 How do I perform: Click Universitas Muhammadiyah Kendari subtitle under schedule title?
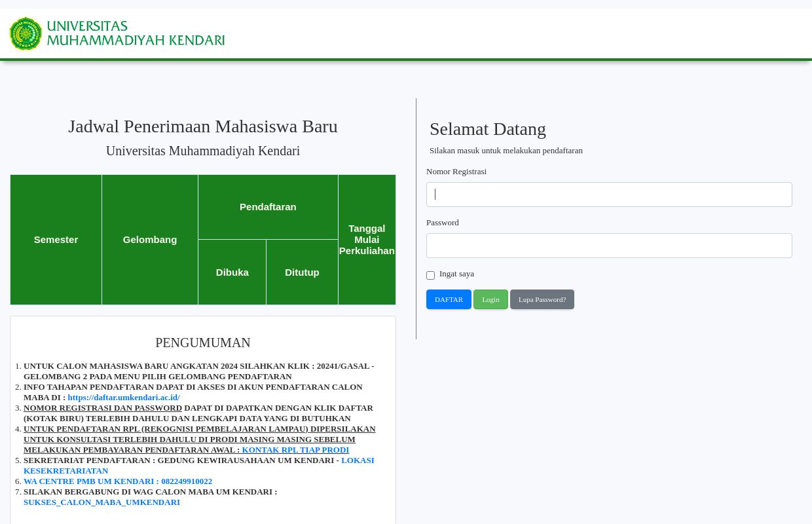203,151
